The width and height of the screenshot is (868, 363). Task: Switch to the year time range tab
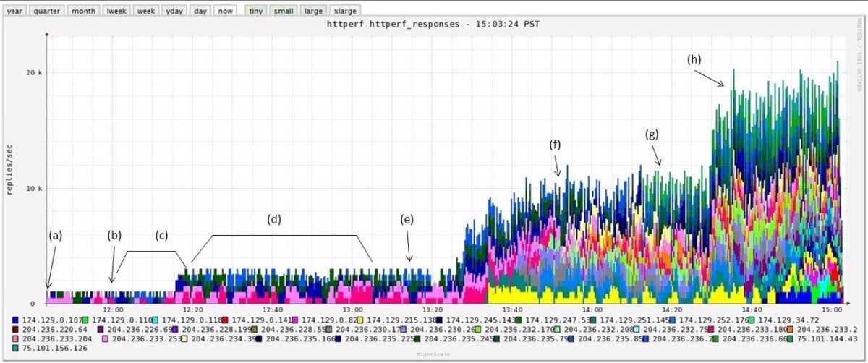pyautogui.click(x=15, y=11)
